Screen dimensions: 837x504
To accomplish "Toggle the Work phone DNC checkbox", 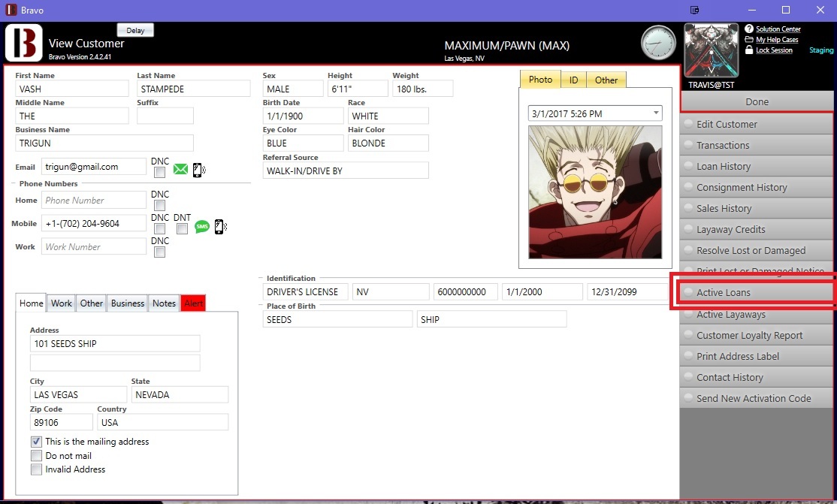I will click(159, 252).
